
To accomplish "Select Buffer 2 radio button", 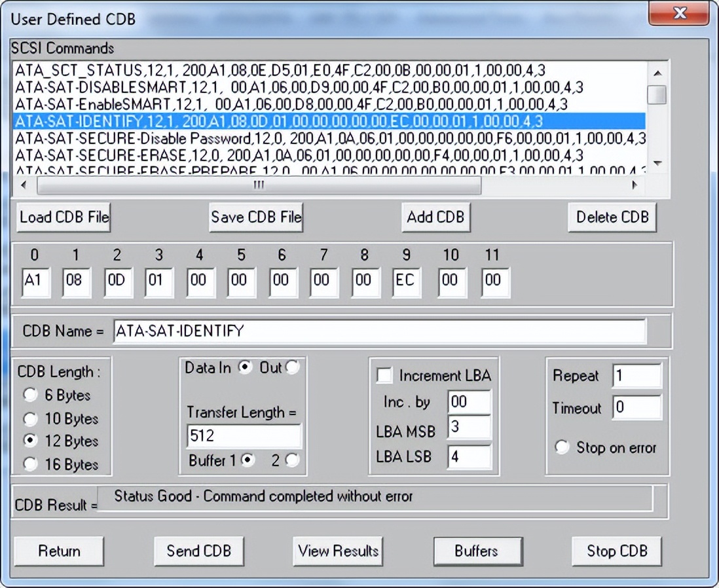I will (x=292, y=460).
